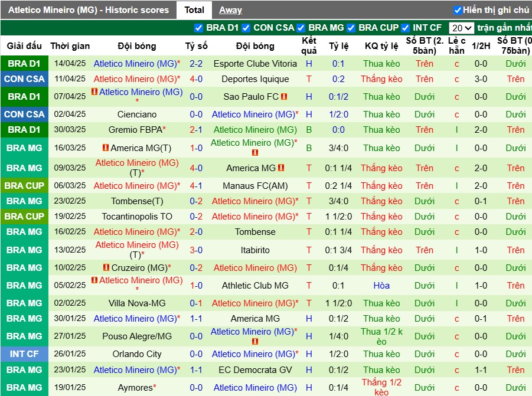Screen dimensions: 532x396
Task: Click the 4-0 score vs Deportes Iquique
Action: [196, 79]
